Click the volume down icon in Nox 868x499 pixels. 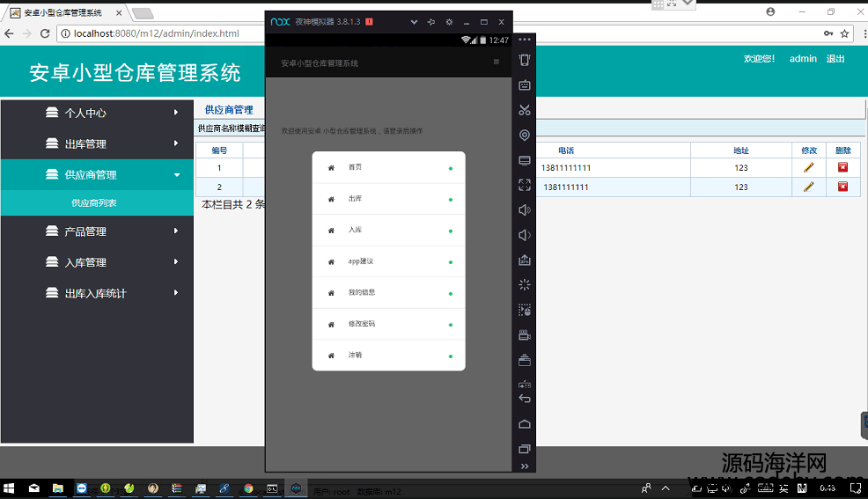[524, 235]
